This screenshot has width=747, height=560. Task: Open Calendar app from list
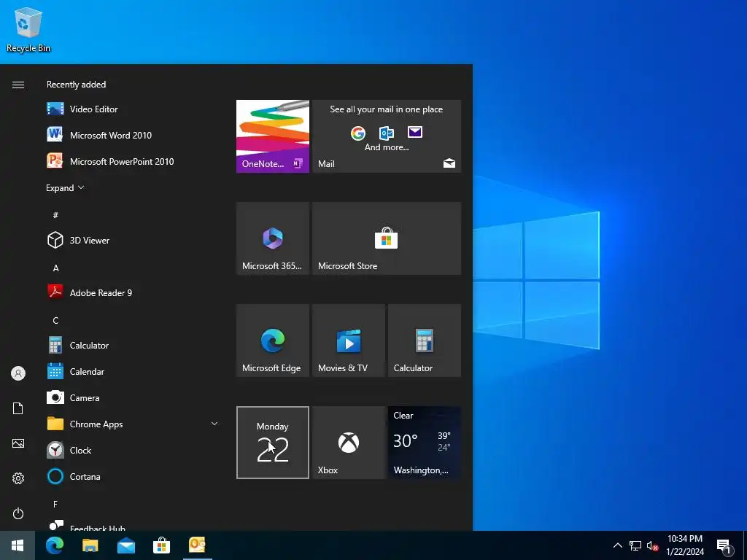point(133,371)
